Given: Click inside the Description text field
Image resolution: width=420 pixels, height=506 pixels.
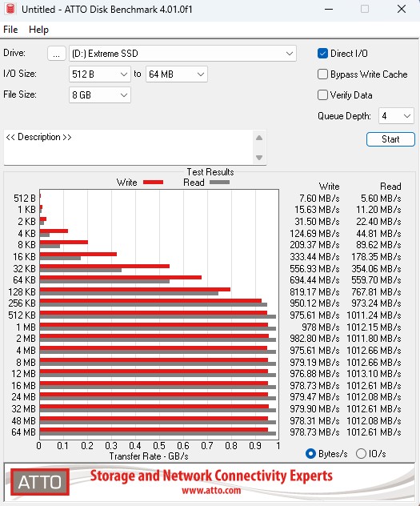Looking at the screenshot, I should pos(129,147).
